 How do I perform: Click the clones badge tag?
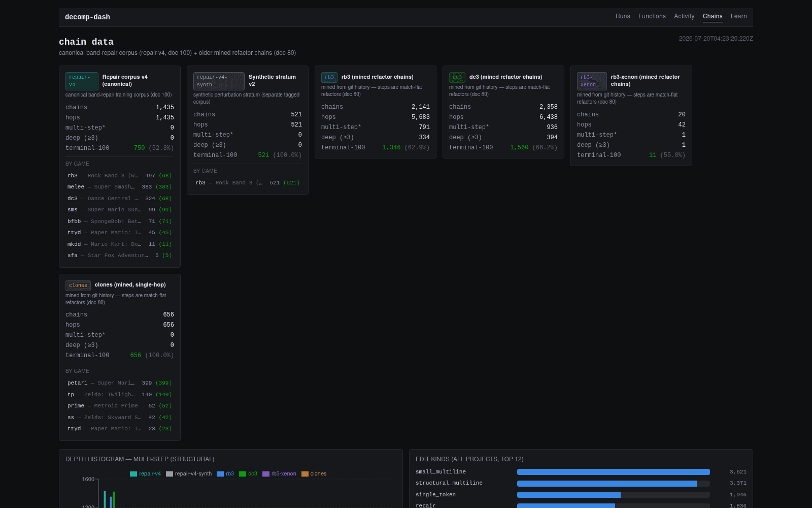coord(78,285)
